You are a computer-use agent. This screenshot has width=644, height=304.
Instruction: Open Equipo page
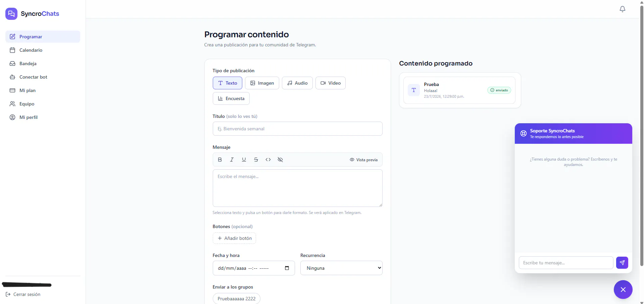[x=43, y=104]
